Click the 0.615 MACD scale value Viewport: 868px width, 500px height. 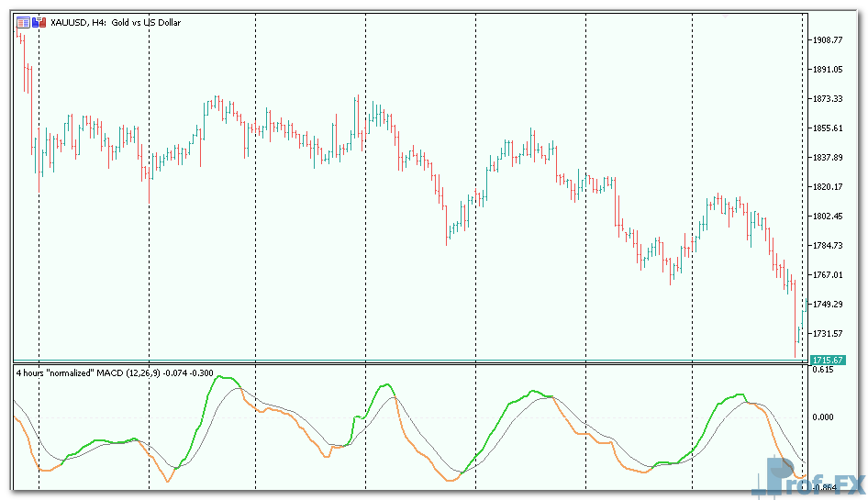click(822, 371)
